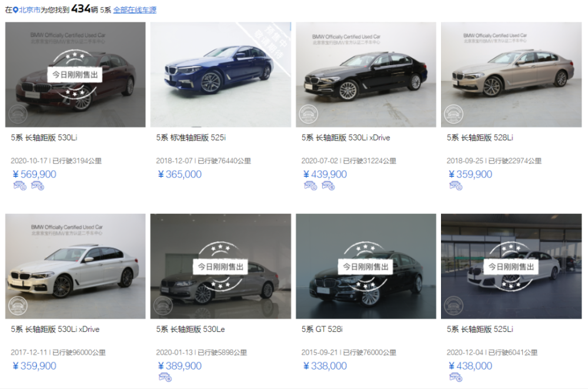The image size is (588, 389).
Task: Click the first car badge icon under ¥439,900
Action: pos(310,186)
